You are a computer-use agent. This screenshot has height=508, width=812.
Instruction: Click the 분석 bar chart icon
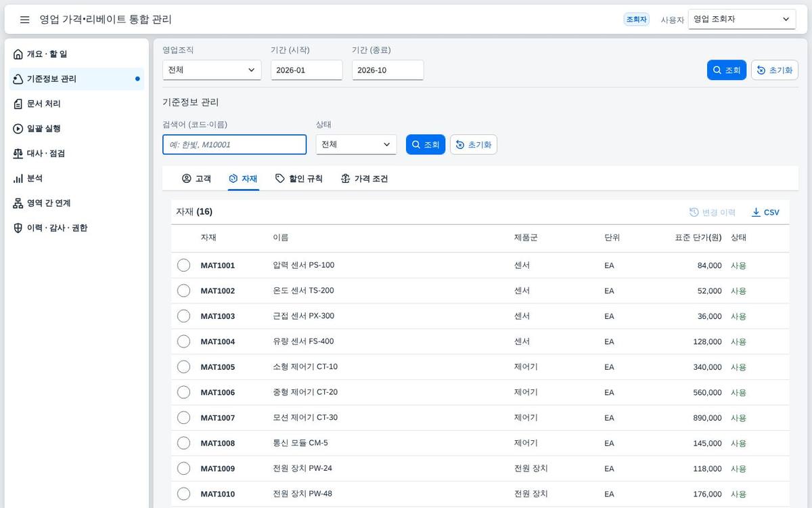[18, 178]
